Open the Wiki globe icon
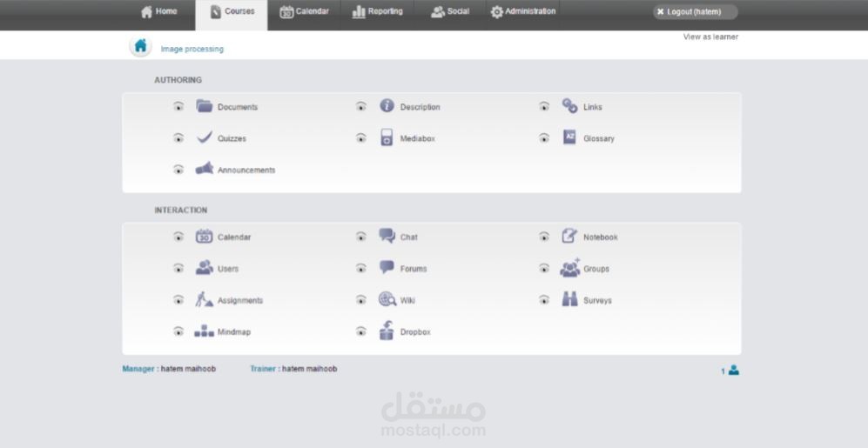The image size is (868, 448). [387, 299]
